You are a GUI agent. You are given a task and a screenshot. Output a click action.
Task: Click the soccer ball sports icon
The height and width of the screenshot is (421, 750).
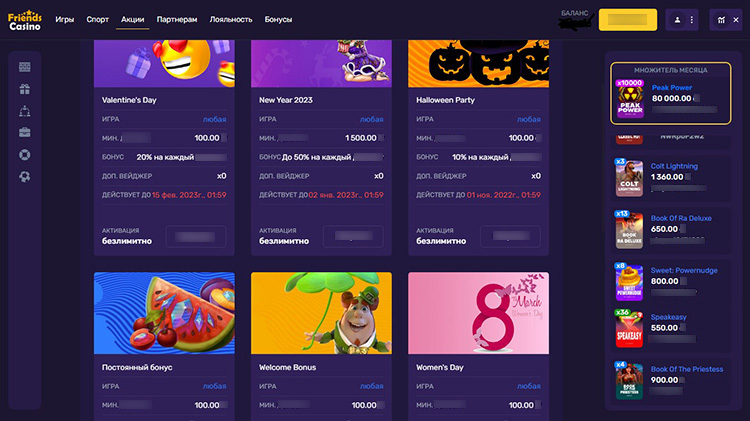click(x=25, y=177)
